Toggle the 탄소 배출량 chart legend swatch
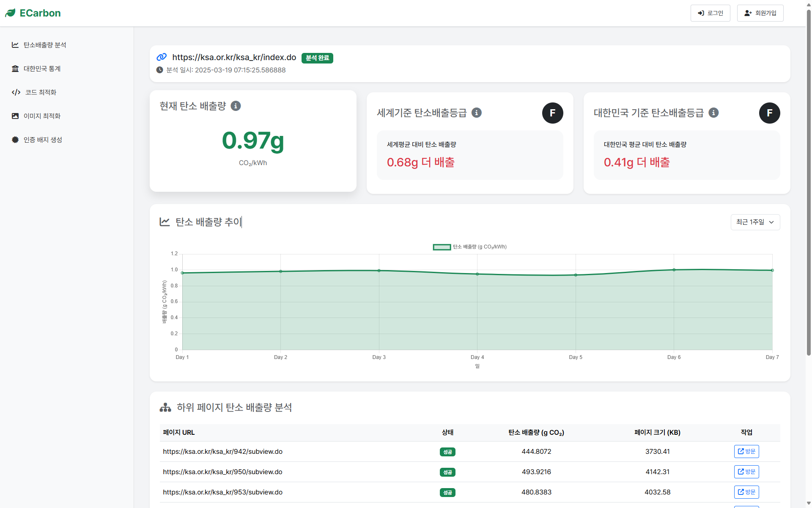 point(442,247)
